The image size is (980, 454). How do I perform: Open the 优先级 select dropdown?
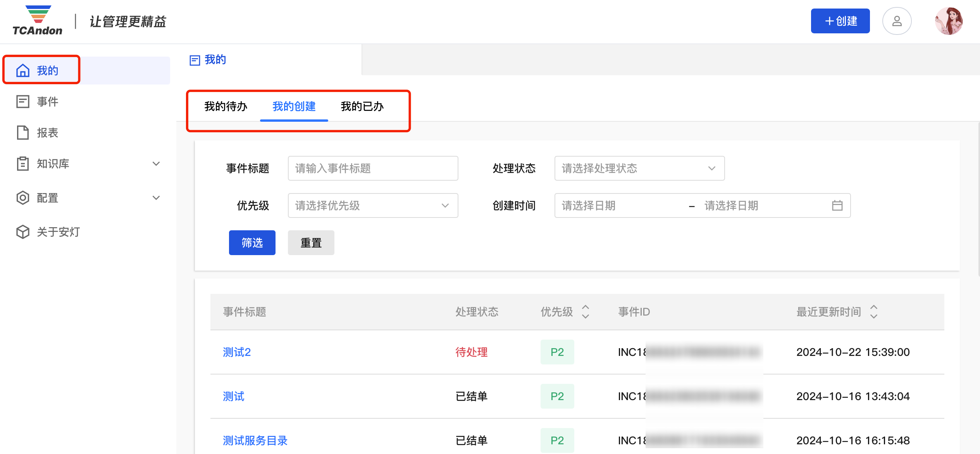tap(373, 205)
